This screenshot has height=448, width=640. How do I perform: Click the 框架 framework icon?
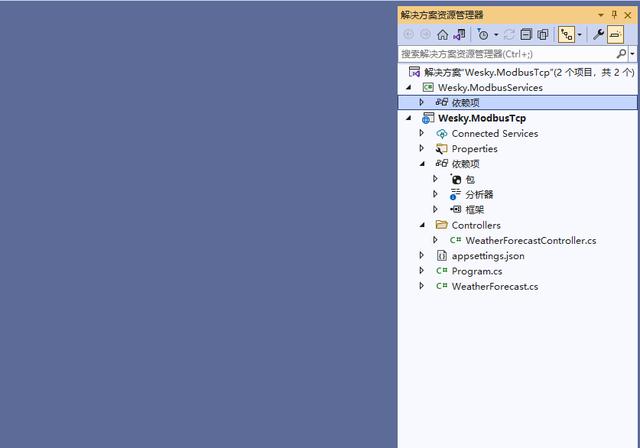(x=456, y=209)
